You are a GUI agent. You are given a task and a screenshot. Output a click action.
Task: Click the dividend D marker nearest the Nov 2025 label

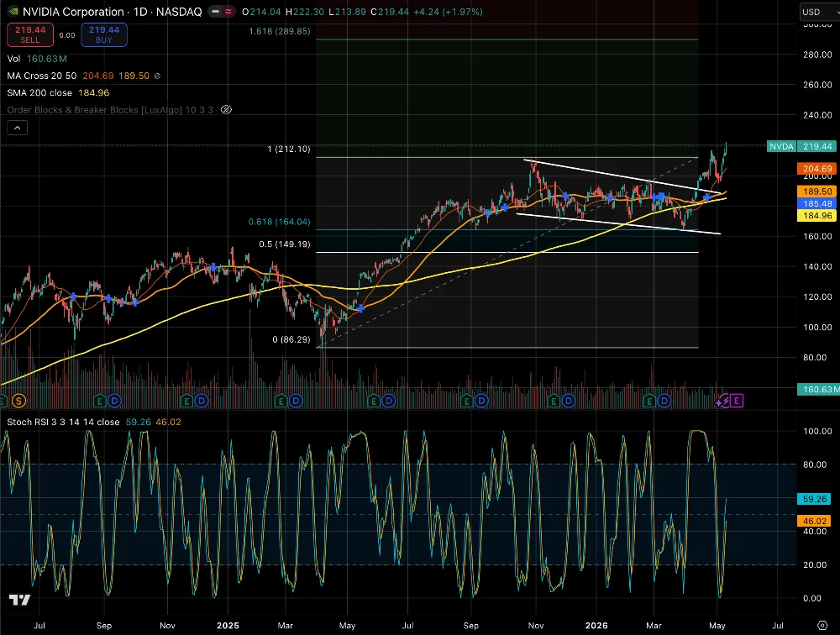click(x=569, y=401)
